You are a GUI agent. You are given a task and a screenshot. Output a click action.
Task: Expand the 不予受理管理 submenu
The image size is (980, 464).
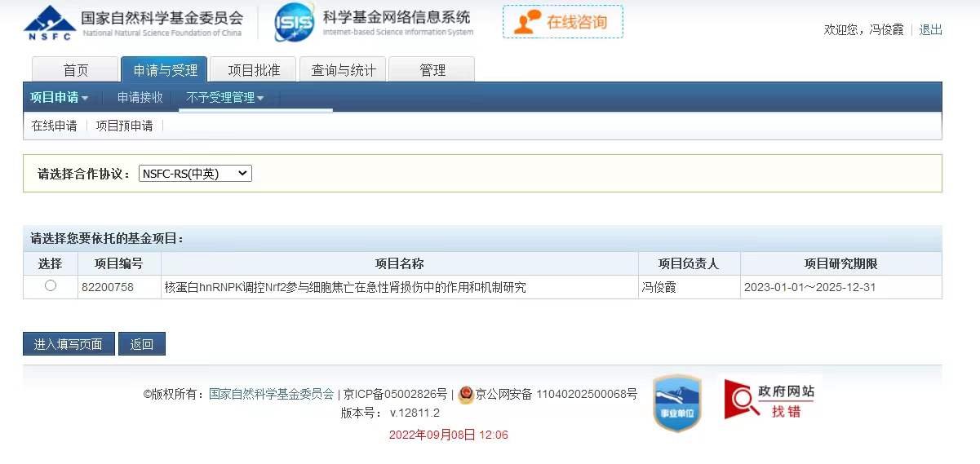click(x=225, y=98)
